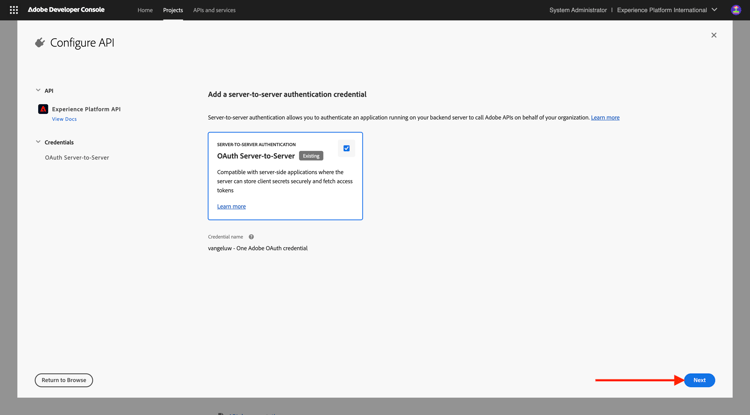Click the Next button
This screenshot has width=750, height=415.
pyautogui.click(x=699, y=380)
